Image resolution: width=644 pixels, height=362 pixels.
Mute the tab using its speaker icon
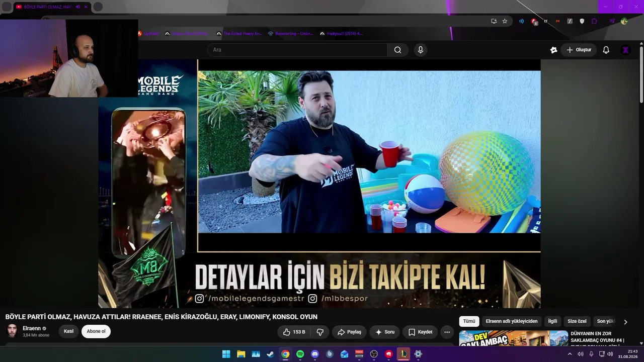[x=78, y=7]
